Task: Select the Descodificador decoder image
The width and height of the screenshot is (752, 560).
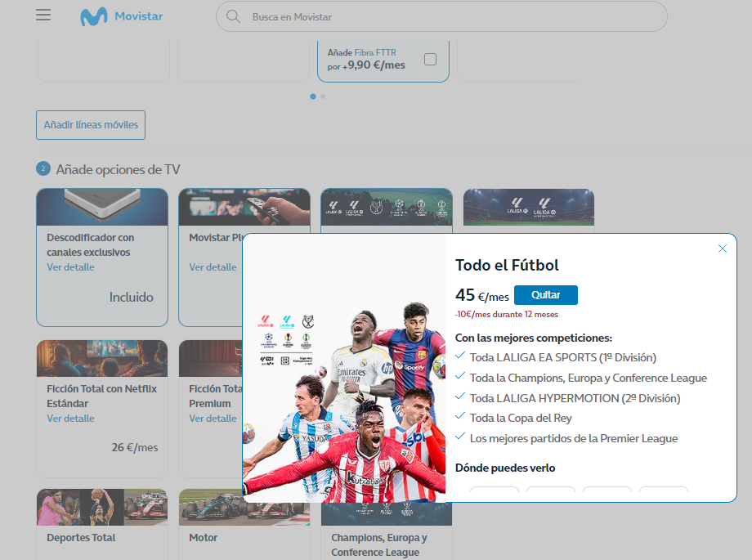Action: coord(102,207)
